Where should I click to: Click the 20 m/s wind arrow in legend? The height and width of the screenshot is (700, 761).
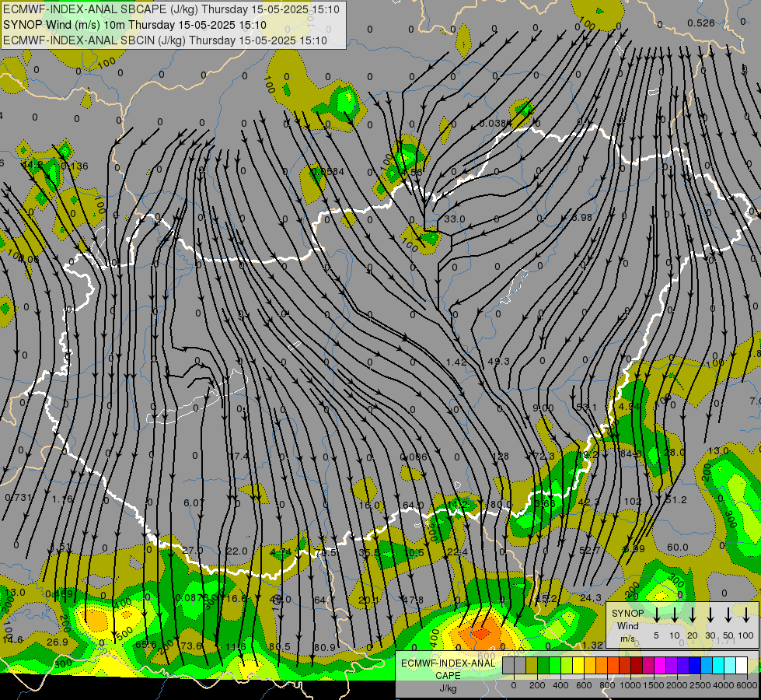tap(692, 615)
